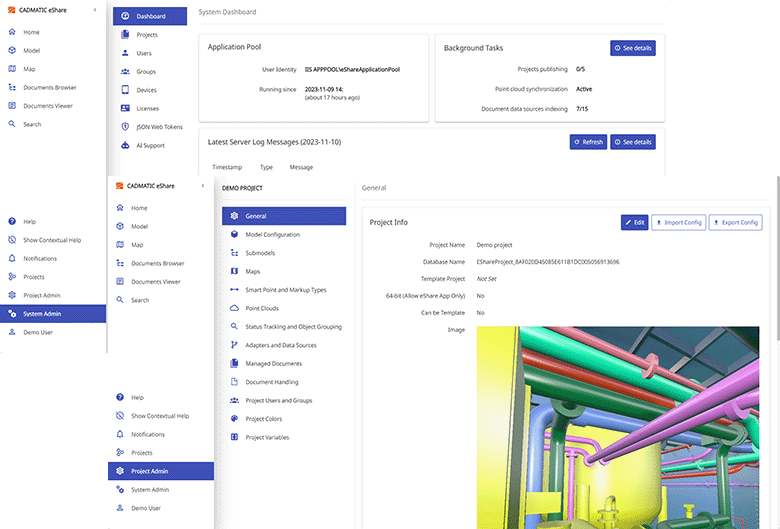Click the Export Config button
The width and height of the screenshot is (780, 529).
tap(735, 222)
